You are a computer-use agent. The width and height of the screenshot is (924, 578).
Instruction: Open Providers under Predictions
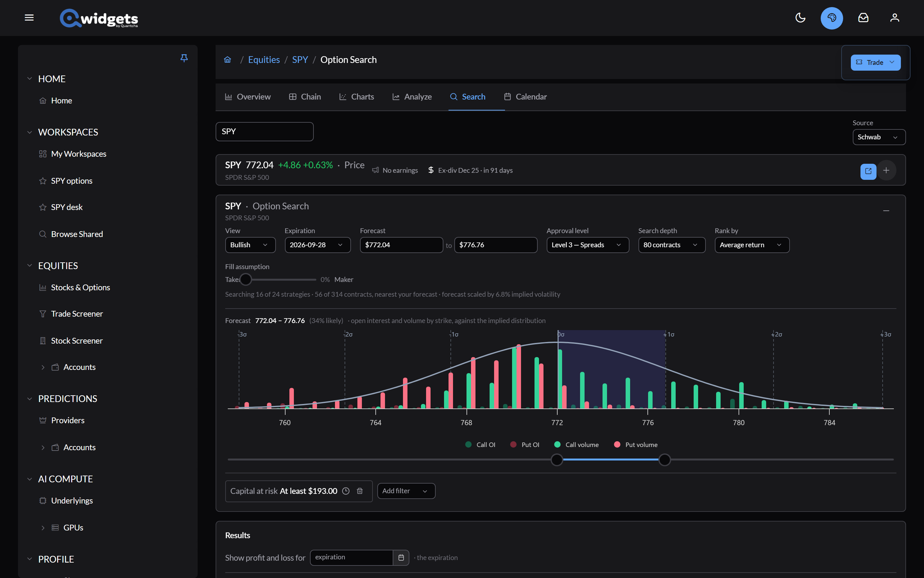click(x=68, y=421)
